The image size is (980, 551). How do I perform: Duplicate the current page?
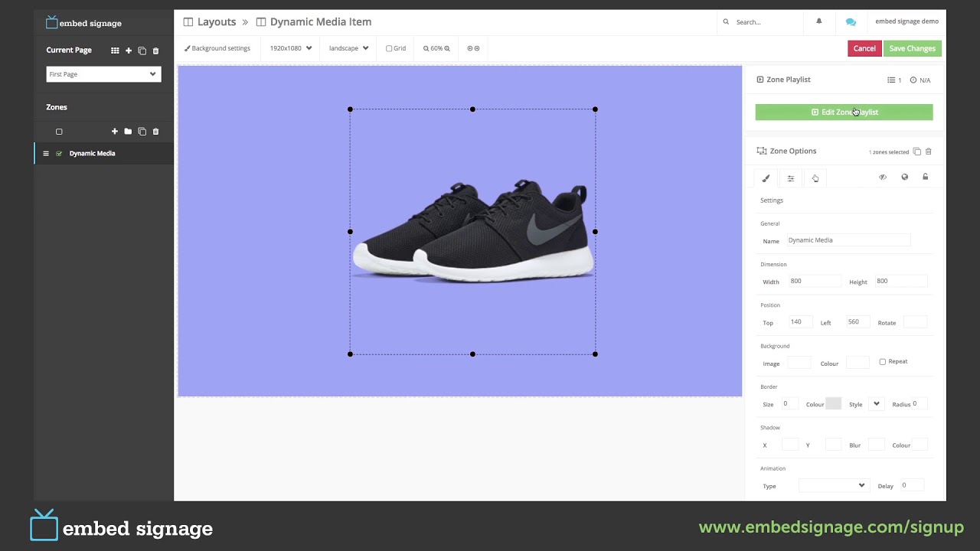142,51
